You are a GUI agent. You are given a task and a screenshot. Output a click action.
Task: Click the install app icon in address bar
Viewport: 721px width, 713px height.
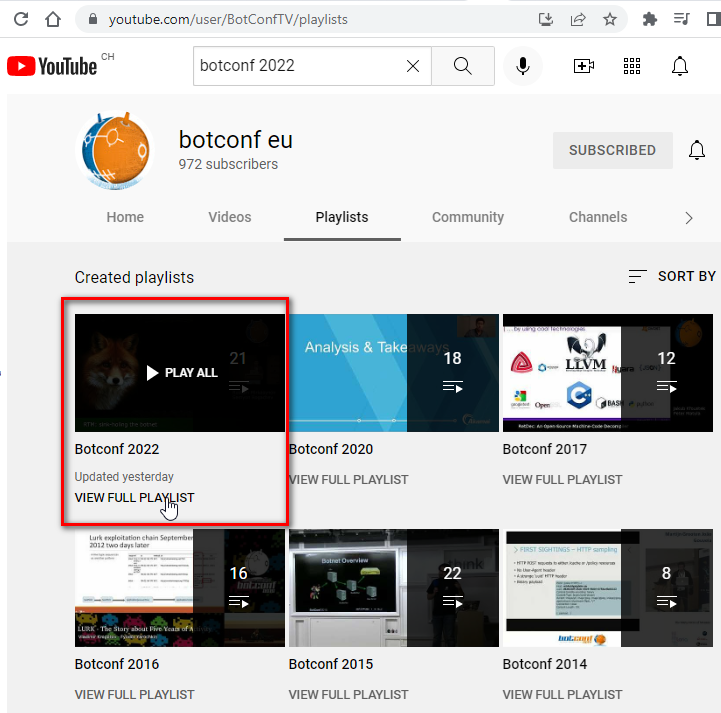coord(546,19)
